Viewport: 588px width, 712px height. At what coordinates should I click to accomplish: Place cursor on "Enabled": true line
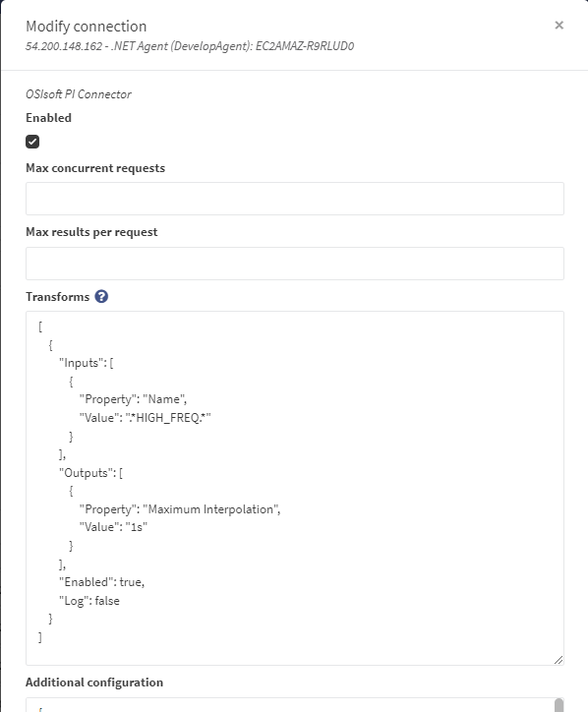[101, 582]
